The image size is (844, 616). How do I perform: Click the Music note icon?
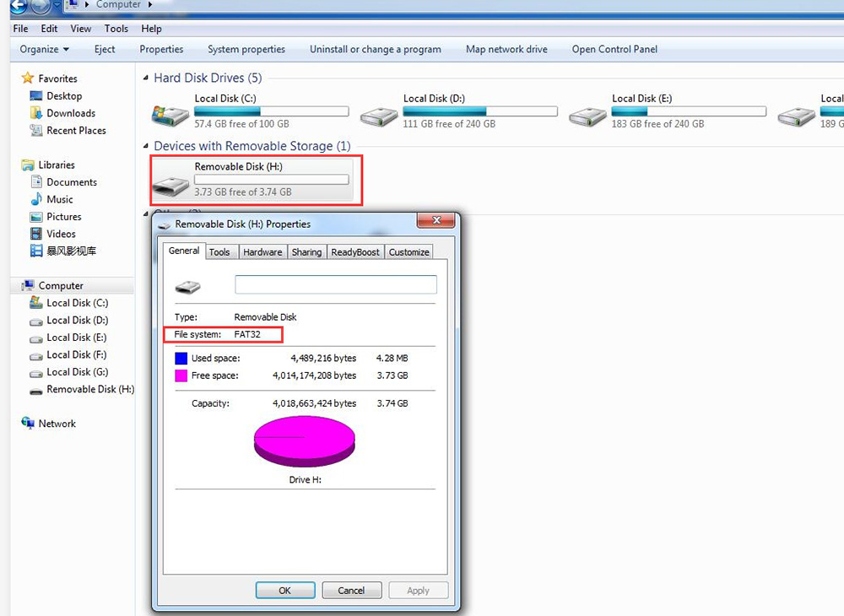tap(36, 199)
